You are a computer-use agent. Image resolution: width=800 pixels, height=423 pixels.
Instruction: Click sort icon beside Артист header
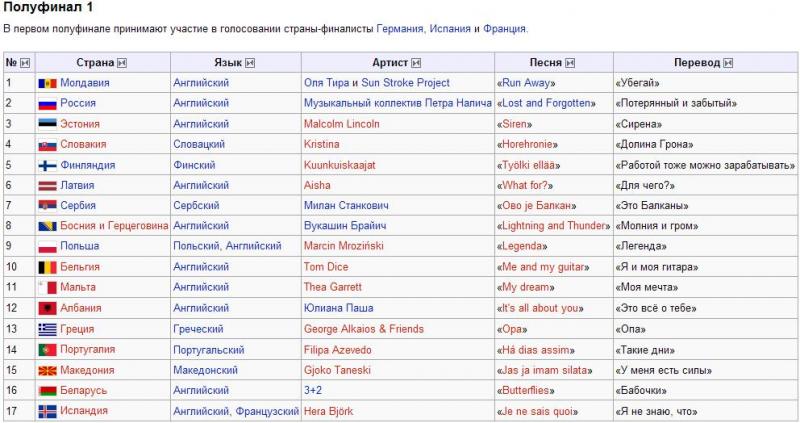416,63
